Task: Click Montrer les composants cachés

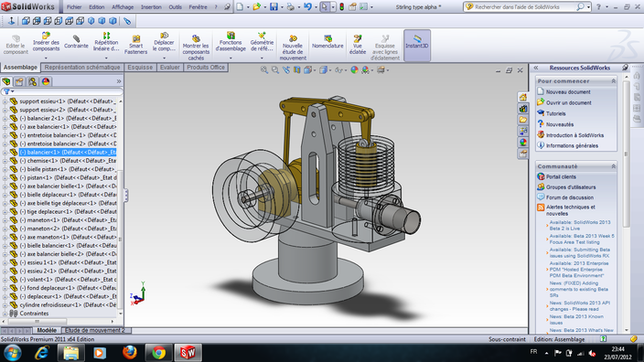Action: click(x=196, y=48)
